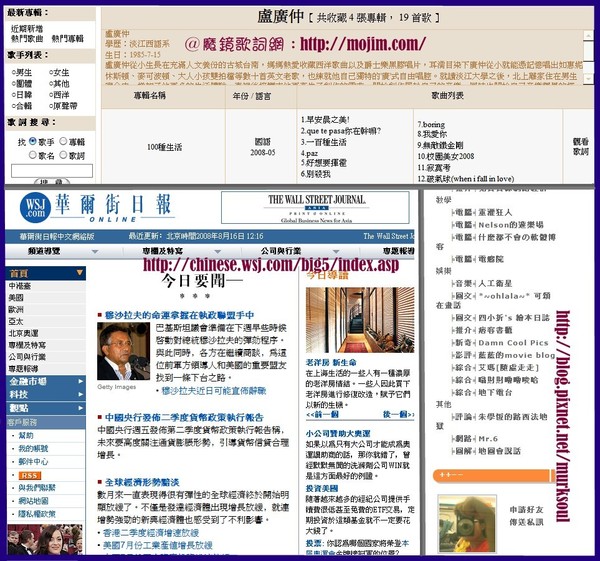Image resolution: width=600 pixels, height=561 pixels.
Task: Browse 日韓 singers list
Action: coord(22,95)
